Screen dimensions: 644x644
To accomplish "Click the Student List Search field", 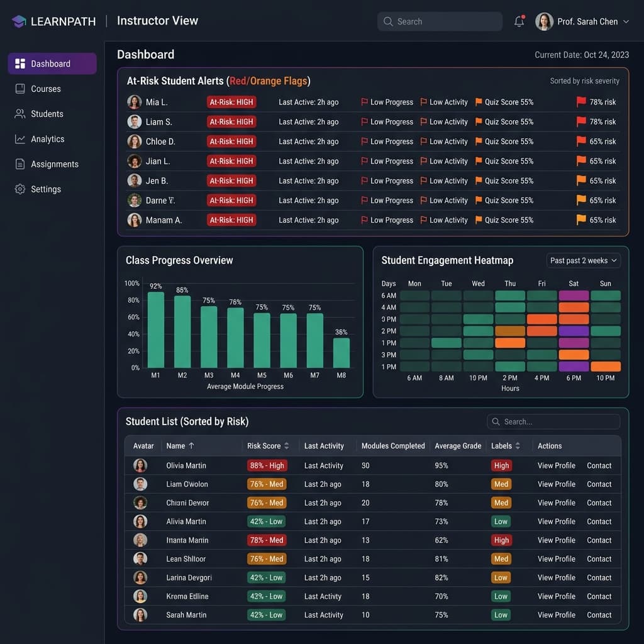I will click(x=553, y=421).
